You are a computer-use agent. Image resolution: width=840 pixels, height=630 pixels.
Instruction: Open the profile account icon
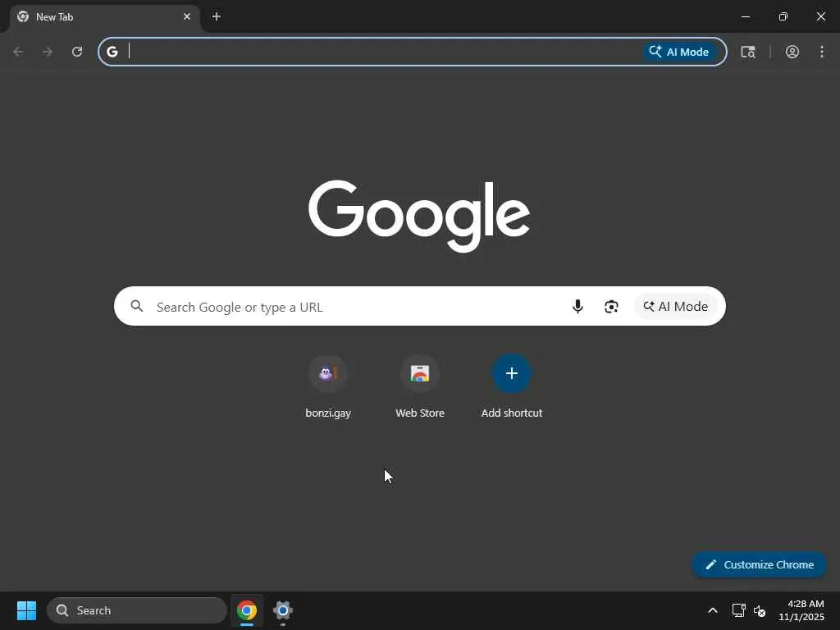tap(792, 52)
